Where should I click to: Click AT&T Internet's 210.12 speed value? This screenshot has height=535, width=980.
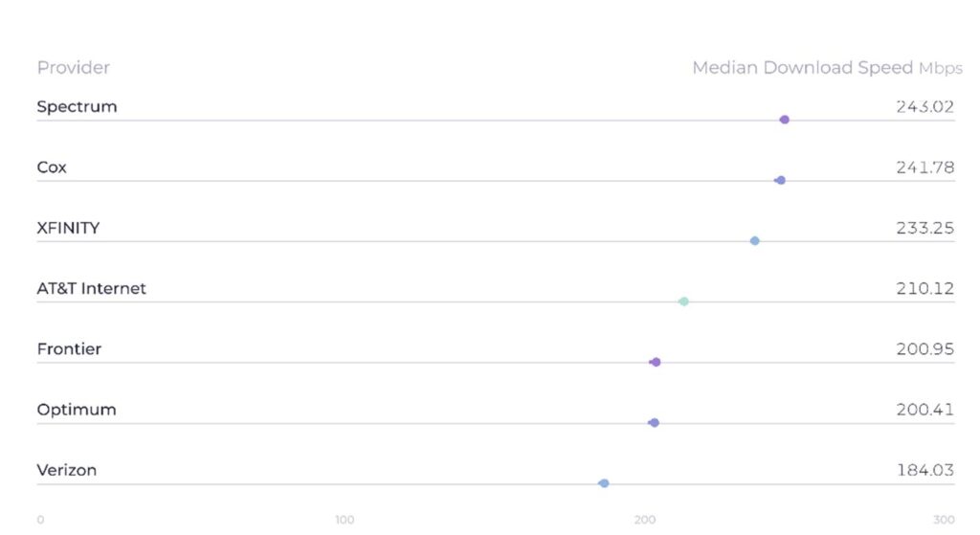click(x=924, y=288)
